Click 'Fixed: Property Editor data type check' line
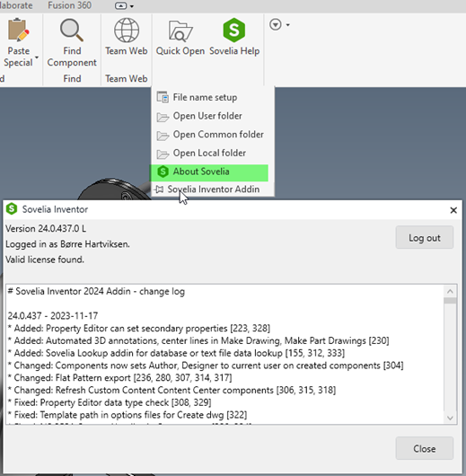466x476 pixels. 110,402
